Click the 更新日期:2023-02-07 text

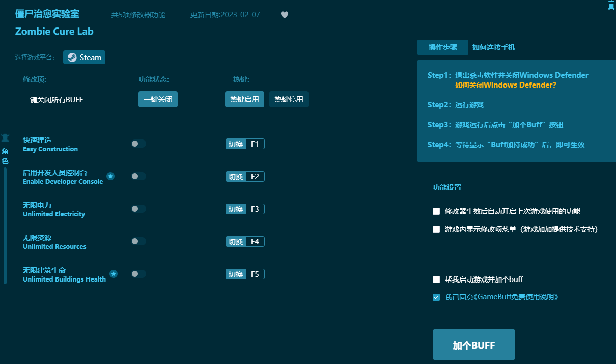click(225, 15)
